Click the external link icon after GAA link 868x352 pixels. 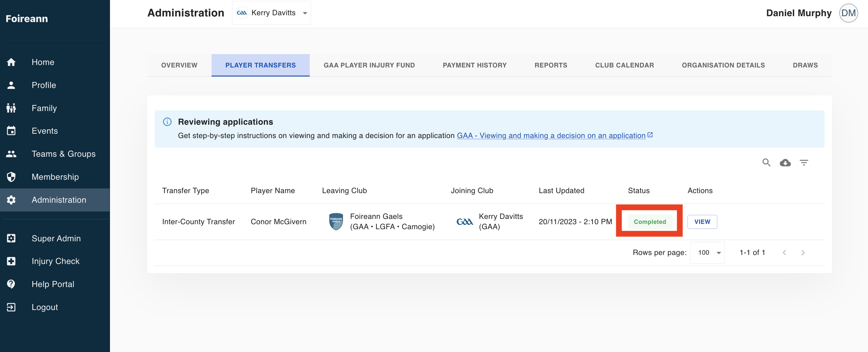(x=650, y=135)
